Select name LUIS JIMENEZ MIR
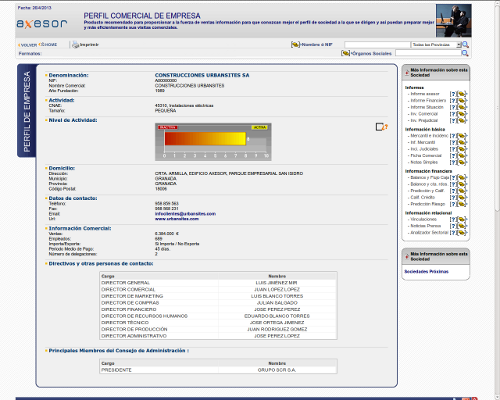Screen dimensions: 500x400 277,283
